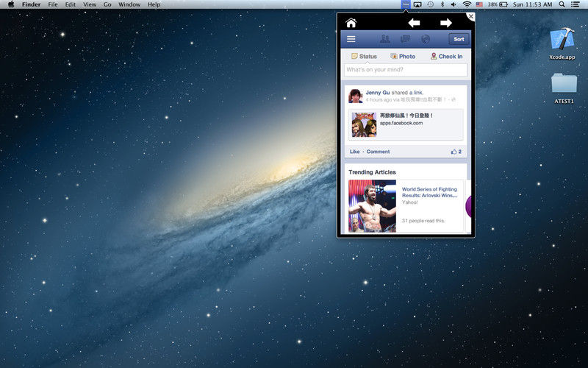Open the volume menu icon
Viewport: 588px width, 368px height.
click(x=453, y=4)
